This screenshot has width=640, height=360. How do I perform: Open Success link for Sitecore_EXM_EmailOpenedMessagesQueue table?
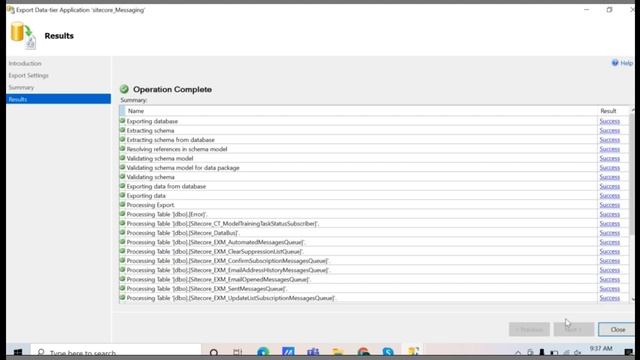(610, 280)
